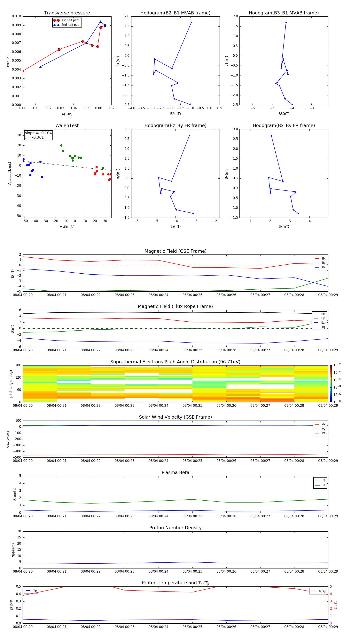Click the Hodogram(B2_B1 MVAB frame) title

coord(175,13)
